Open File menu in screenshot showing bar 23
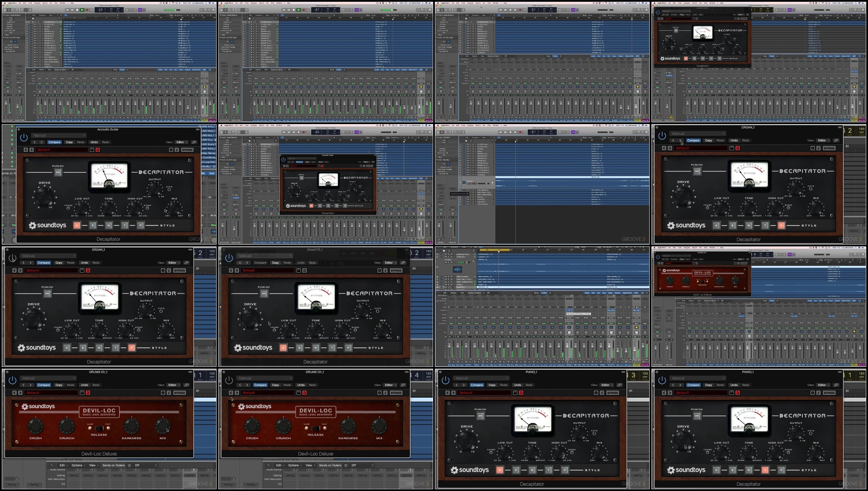The height and width of the screenshot is (491, 868). 20,3
